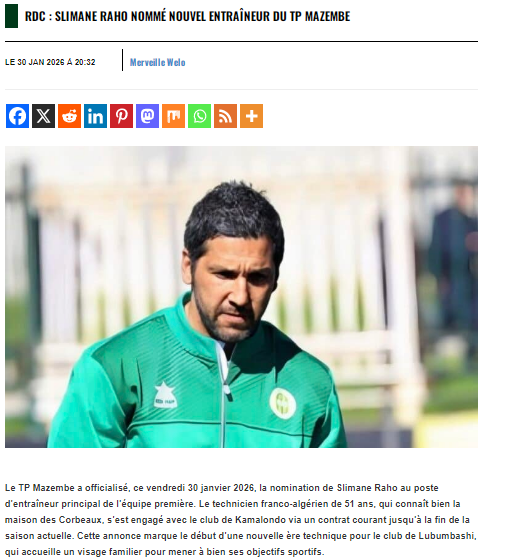506x557 pixels.
Task: Share article on X
Action: click(x=43, y=116)
